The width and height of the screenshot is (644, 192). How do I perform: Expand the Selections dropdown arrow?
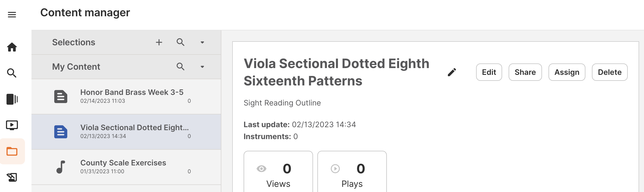pyautogui.click(x=202, y=42)
